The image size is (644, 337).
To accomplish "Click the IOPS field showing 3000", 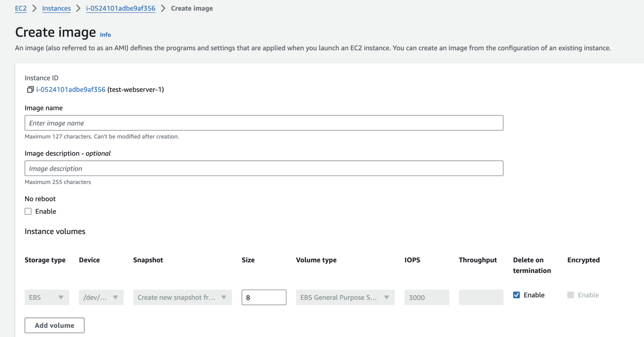I will (x=426, y=297).
